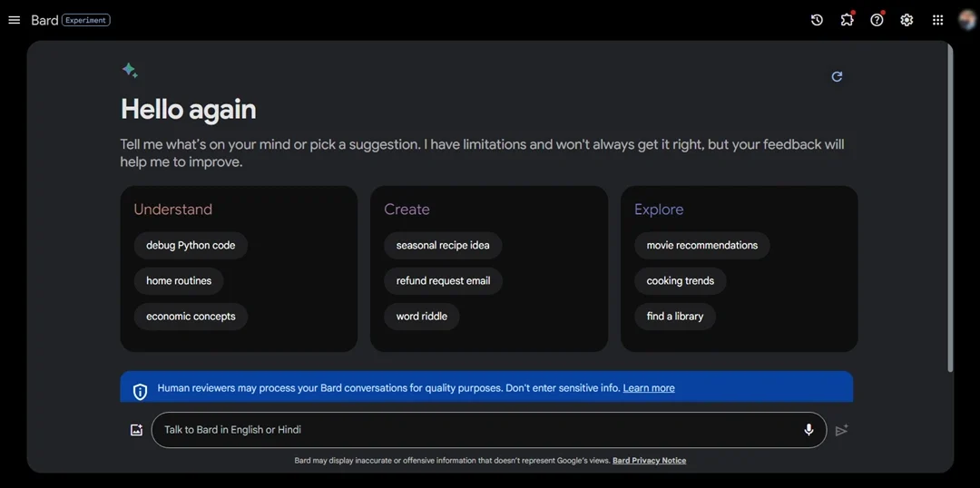Choose the refund request email suggestion
Image resolution: width=980 pixels, height=488 pixels.
[x=443, y=281]
